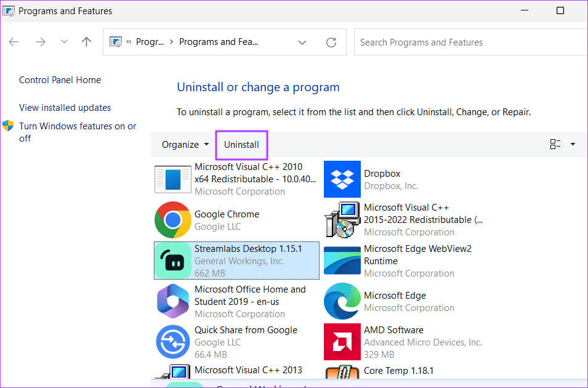
Task: Select Microsoft Edge WebView2 Runtime icon
Action: (342, 261)
